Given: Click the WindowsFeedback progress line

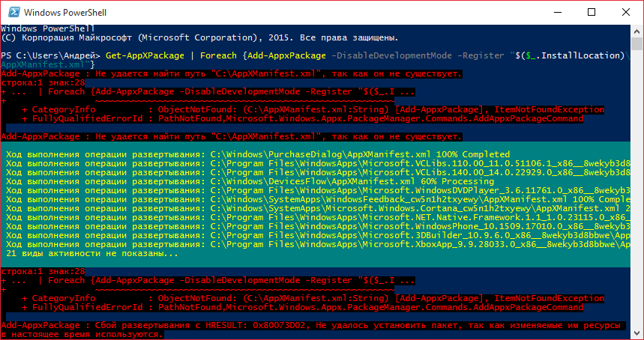Looking at the screenshot, I should [319, 200].
